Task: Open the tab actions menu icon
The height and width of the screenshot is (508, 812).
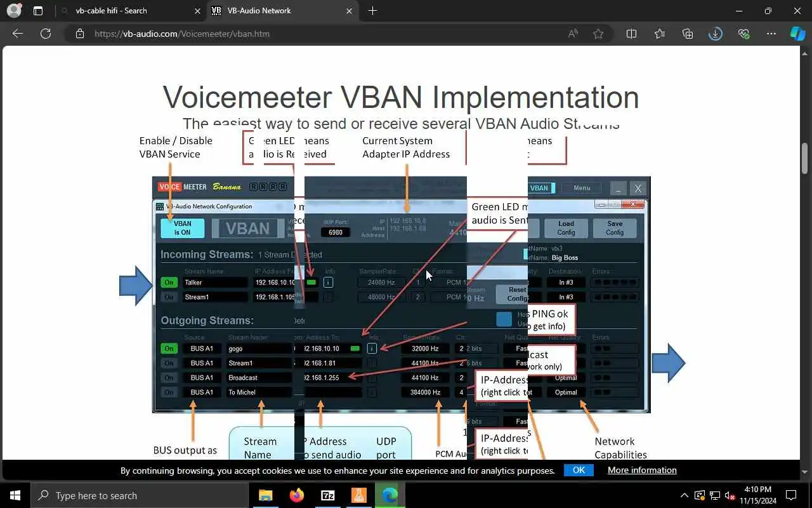Action: point(38,11)
